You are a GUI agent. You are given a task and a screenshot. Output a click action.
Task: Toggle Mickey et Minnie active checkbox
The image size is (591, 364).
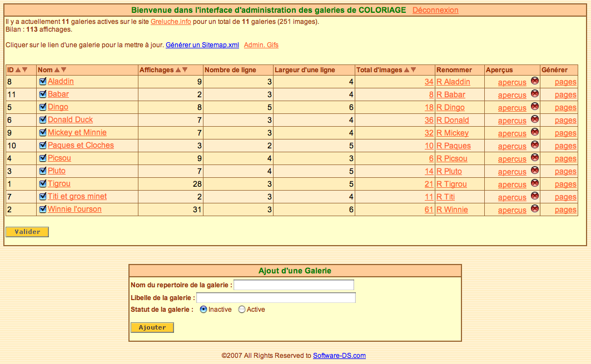click(43, 133)
